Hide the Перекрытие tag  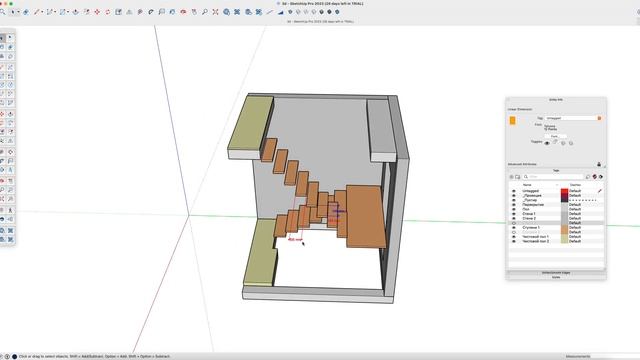pos(514,204)
